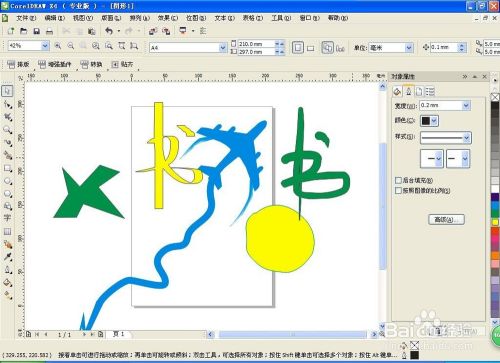Enable the 按照图像的比例 checkbox
This screenshot has height=363, width=500.
[398, 190]
